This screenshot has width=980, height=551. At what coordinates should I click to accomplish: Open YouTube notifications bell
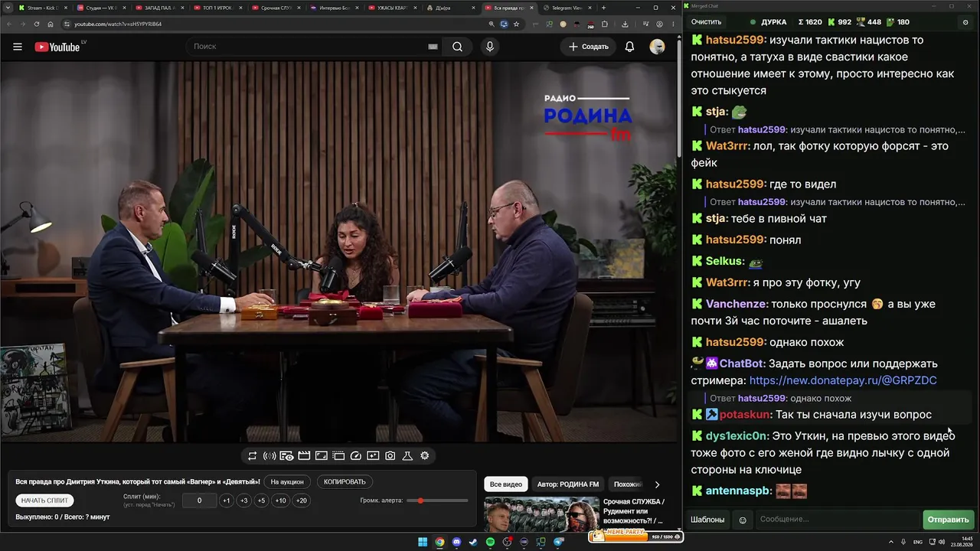(629, 47)
